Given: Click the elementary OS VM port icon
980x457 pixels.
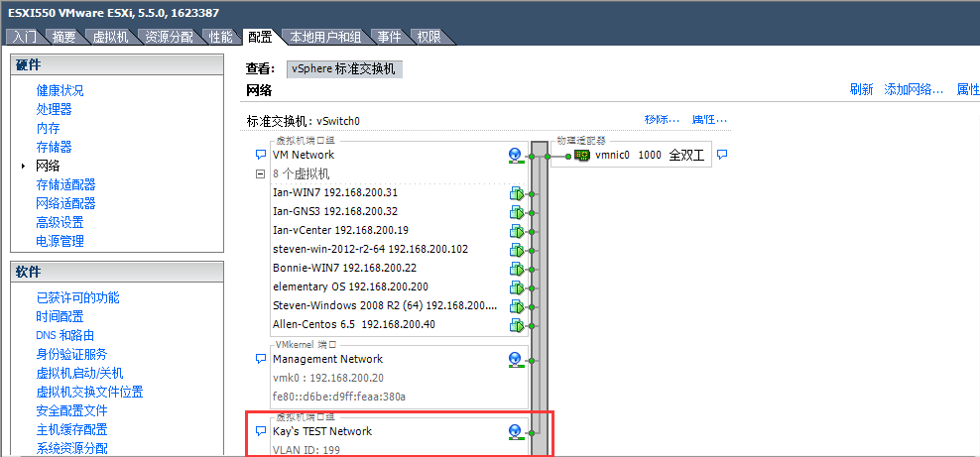Looking at the screenshot, I should (x=516, y=287).
